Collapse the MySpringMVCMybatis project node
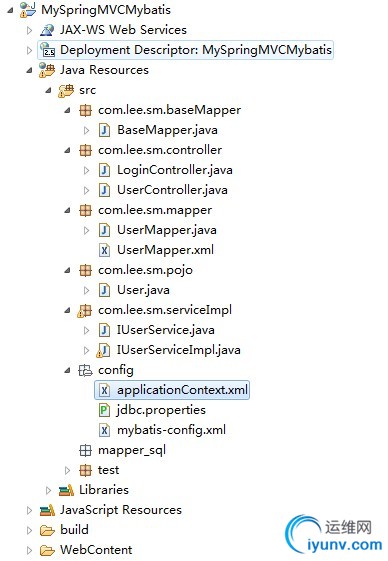 [10, 10]
